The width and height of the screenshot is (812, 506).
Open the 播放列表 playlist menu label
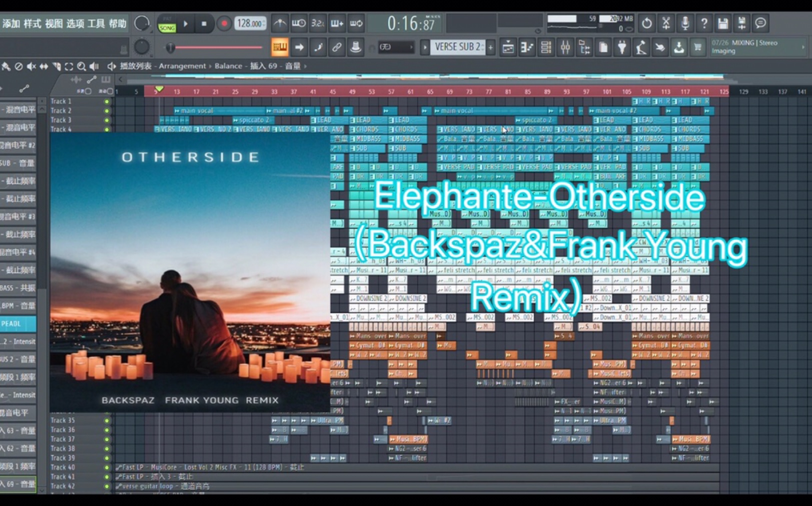pyautogui.click(x=136, y=66)
